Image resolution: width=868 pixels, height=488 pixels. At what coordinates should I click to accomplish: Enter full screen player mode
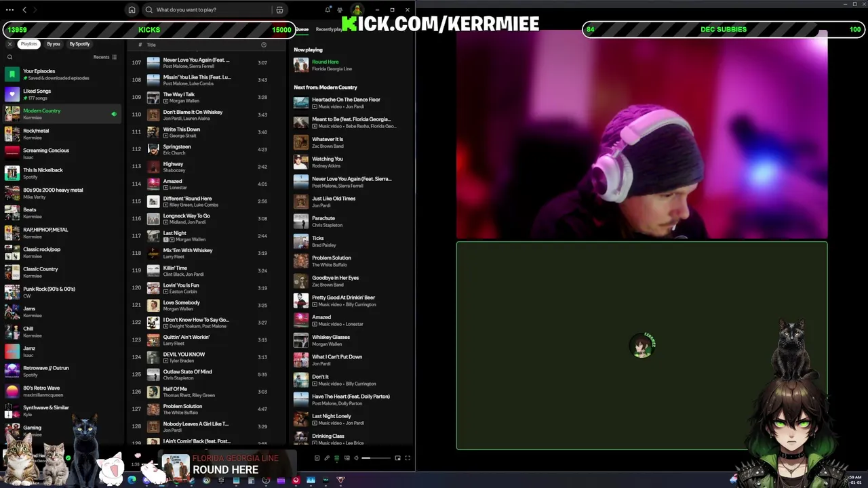pos(408,457)
